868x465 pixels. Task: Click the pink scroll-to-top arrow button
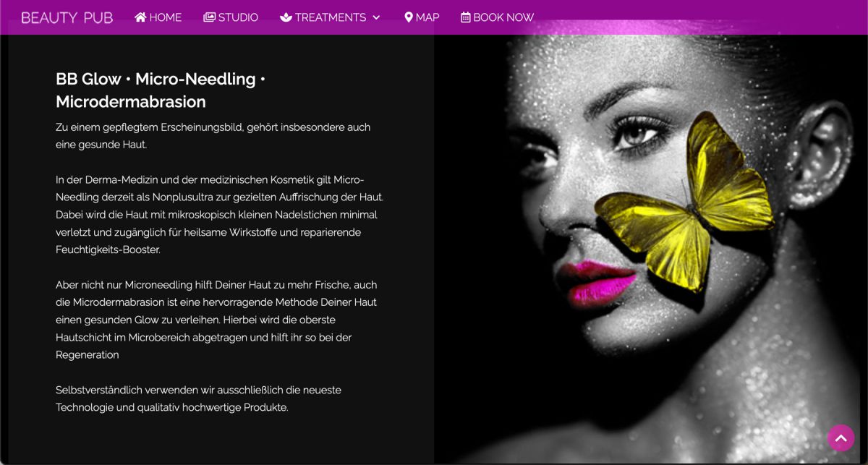point(841,438)
